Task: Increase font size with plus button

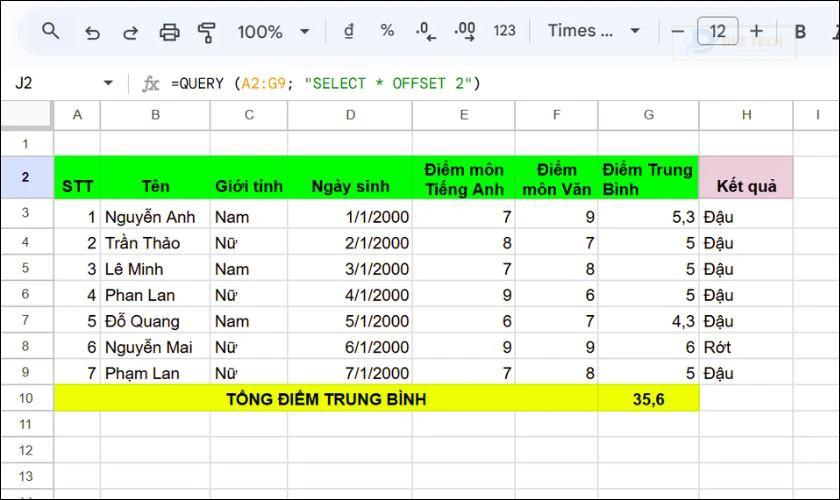Action: click(x=756, y=31)
